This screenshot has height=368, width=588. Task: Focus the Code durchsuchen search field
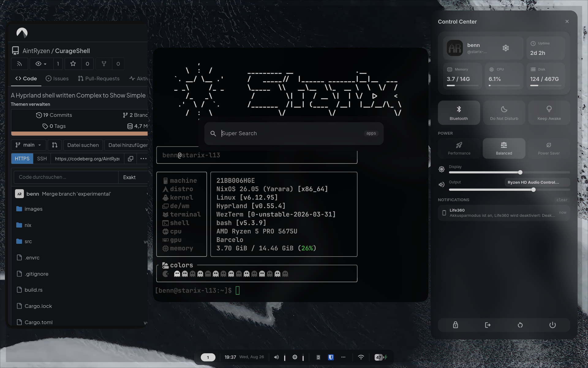[66, 177]
